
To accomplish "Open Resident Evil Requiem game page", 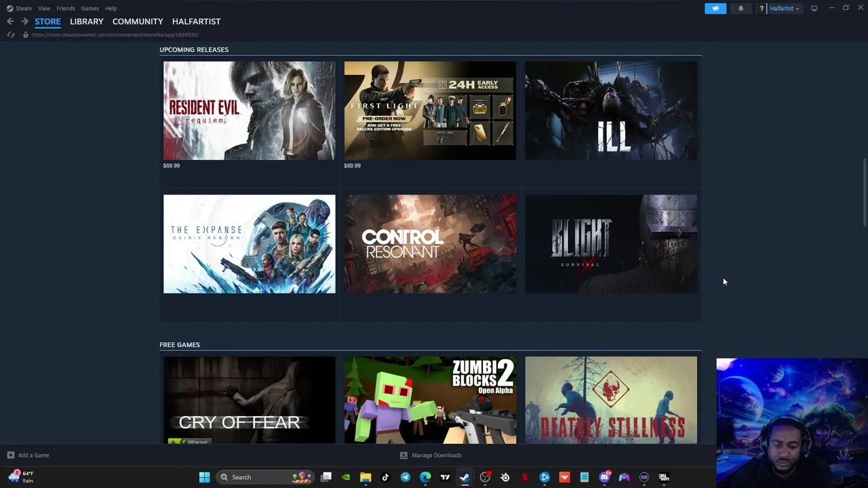I will click(249, 110).
